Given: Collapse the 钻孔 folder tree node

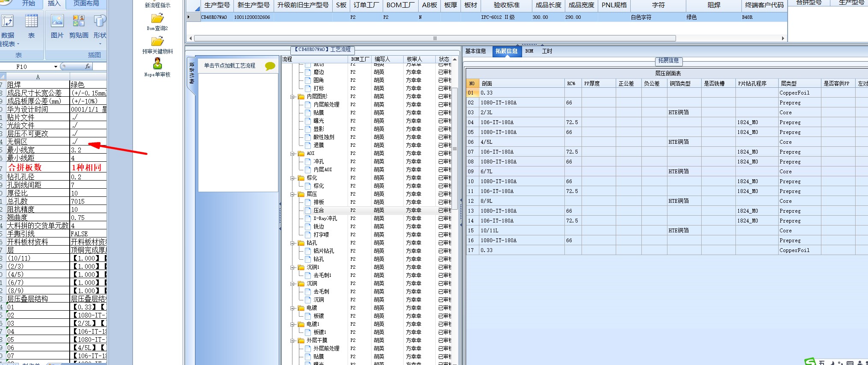Looking at the screenshot, I should click(292, 243).
